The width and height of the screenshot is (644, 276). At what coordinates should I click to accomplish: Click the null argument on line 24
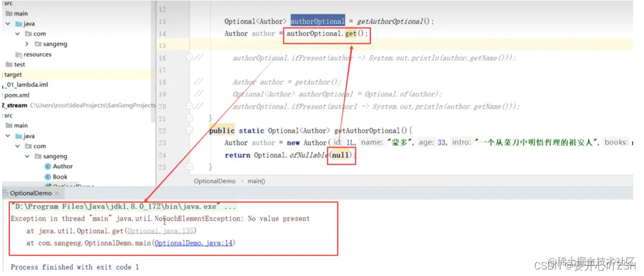coord(340,155)
